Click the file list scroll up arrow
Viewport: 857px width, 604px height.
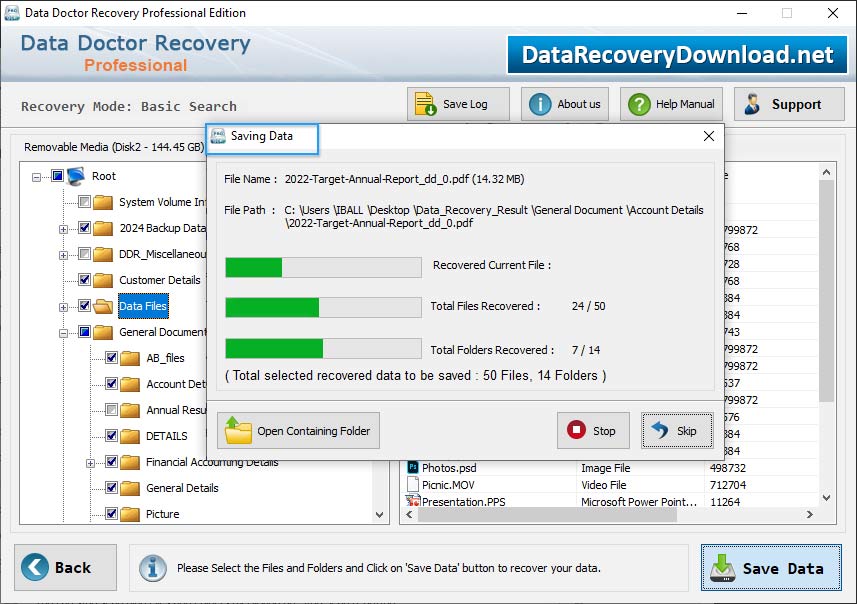826,173
